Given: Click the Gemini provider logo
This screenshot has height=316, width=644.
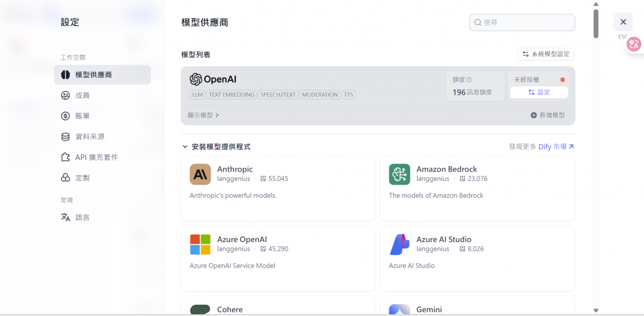Looking at the screenshot, I should (399, 310).
